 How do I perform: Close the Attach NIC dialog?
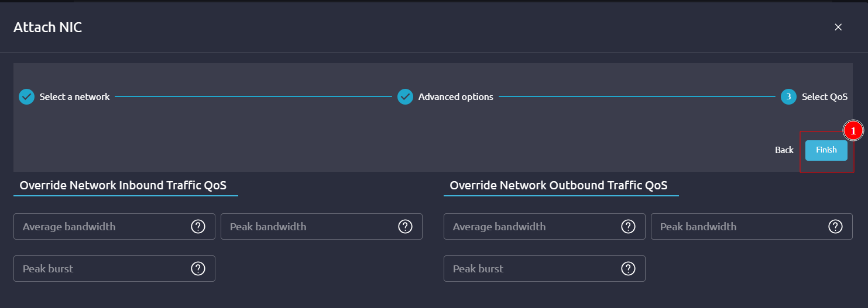click(x=838, y=27)
